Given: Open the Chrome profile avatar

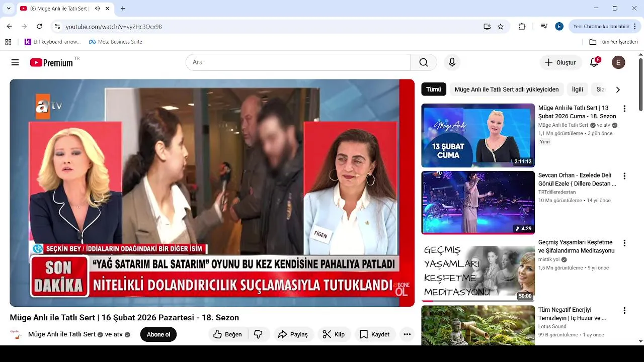Looking at the screenshot, I should pos(559,27).
